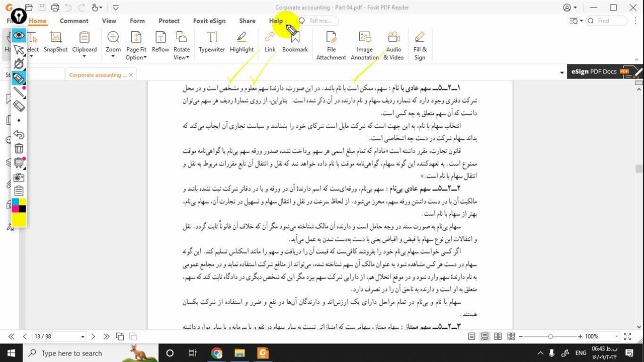Viewport: 644px width, 362px height.
Task: Expand the Page Fit Option menu
Action: click(136, 57)
